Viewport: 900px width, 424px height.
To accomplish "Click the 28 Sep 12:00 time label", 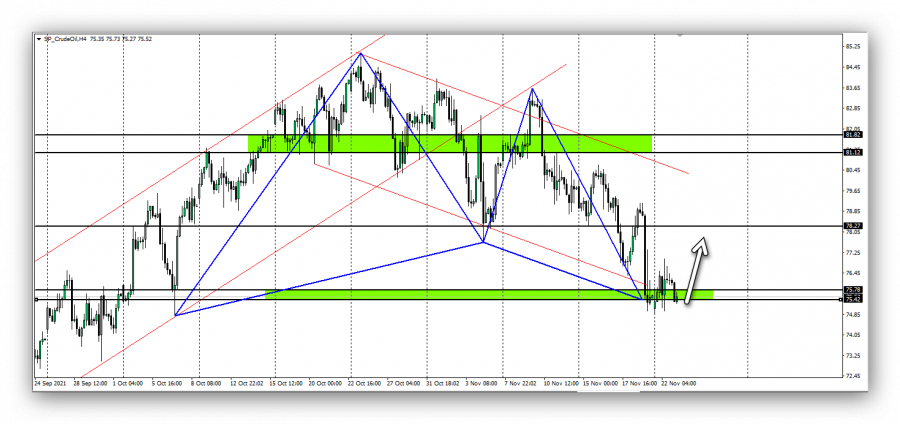I will pos(90,383).
